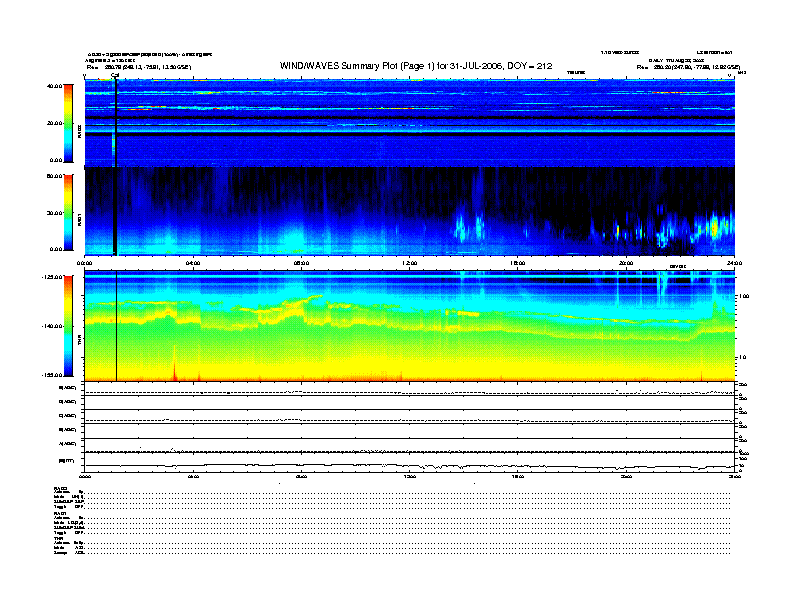792x612 pixels.
Task: Click the RAD2 vertical axis label
Action: point(79,131)
